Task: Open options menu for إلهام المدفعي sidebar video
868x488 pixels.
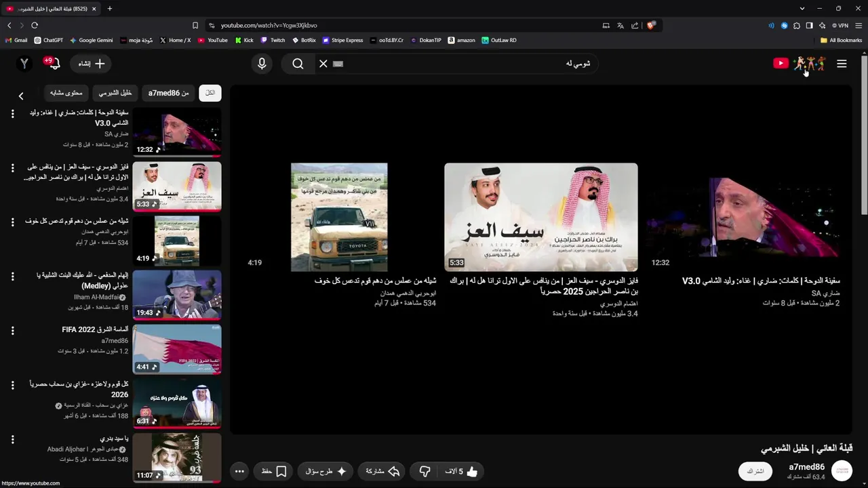Action: (12, 277)
